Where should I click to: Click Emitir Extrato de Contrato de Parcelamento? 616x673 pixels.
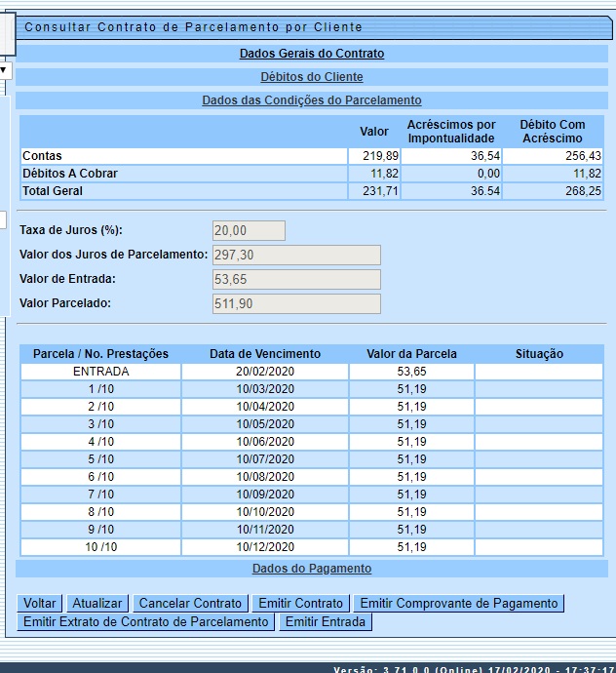[145, 622]
